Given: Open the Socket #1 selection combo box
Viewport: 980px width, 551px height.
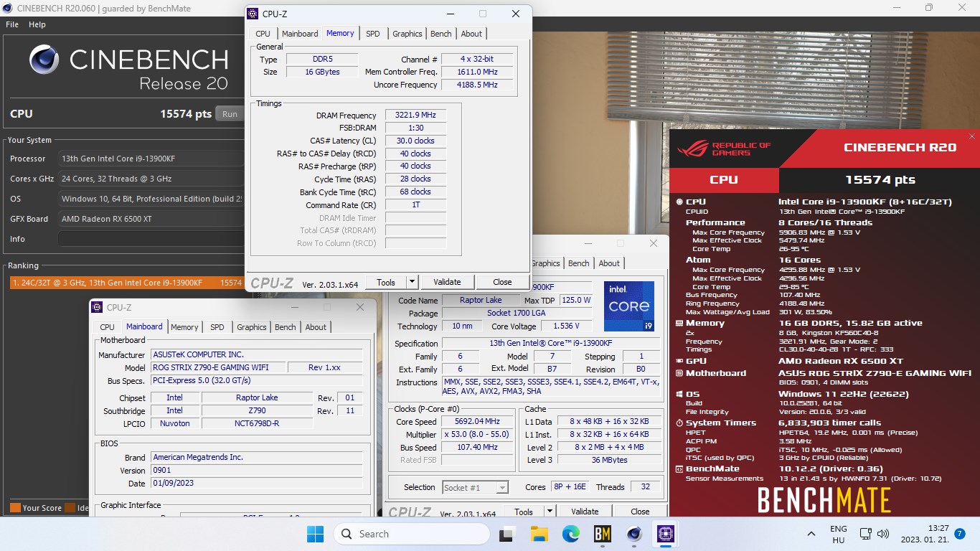Looking at the screenshot, I should [x=476, y=487].
